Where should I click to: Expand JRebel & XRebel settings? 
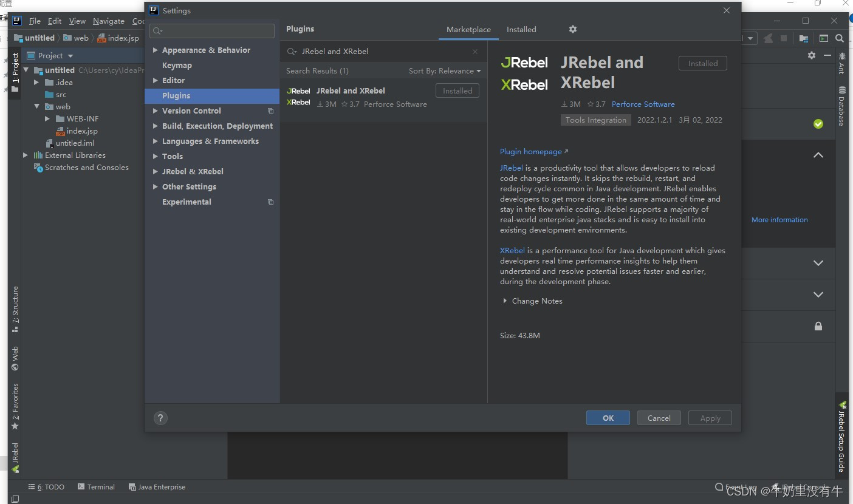pyautogui.click(x=156, y=172)
